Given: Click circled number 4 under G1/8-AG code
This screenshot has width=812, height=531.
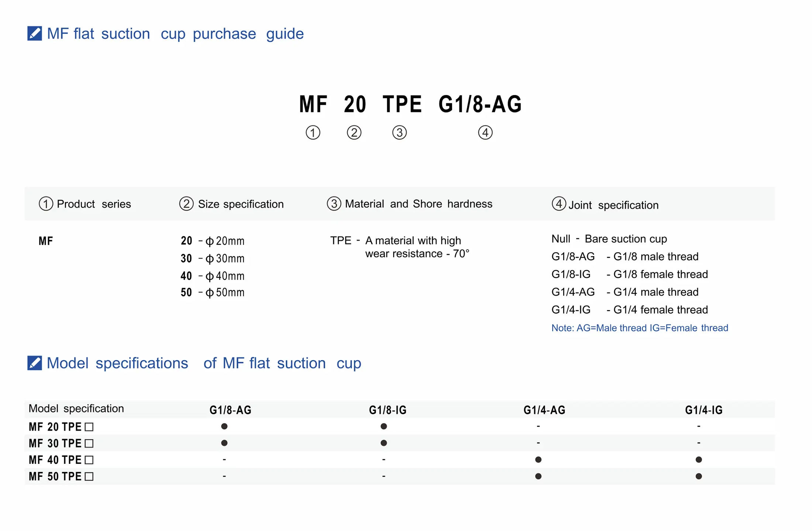Looking at the screenshot, I should [x=485, y=132].
